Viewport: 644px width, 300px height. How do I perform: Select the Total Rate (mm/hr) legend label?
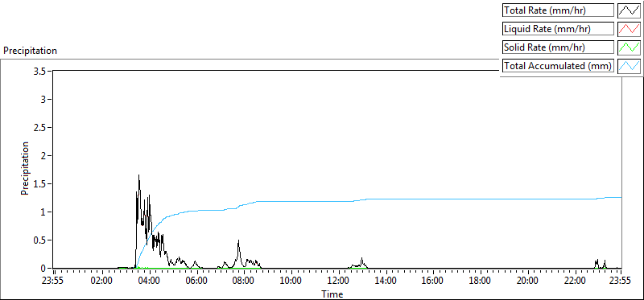558,10
